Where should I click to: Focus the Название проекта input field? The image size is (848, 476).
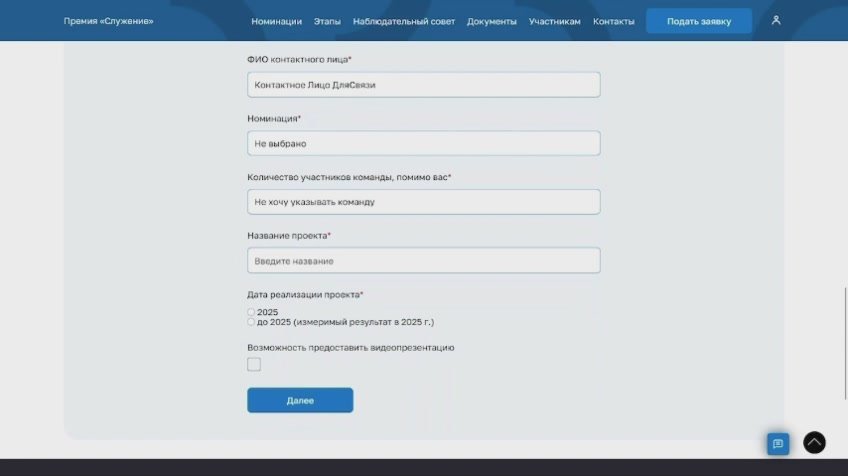(x=423, y=261)
